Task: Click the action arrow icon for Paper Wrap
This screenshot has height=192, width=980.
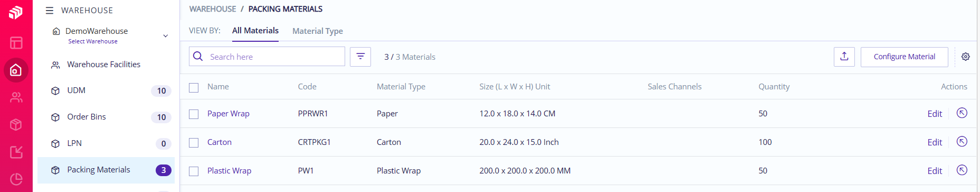Action: (962, 113)
